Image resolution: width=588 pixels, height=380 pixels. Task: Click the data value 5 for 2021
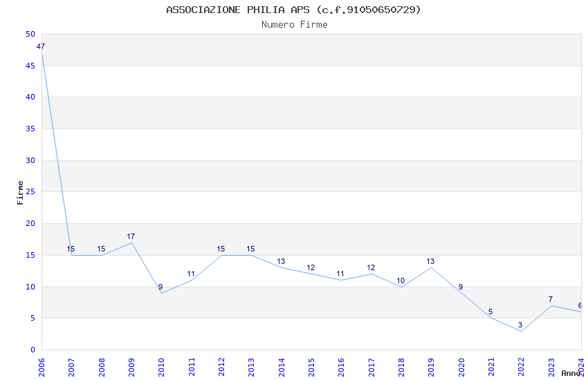coord(490,312)
